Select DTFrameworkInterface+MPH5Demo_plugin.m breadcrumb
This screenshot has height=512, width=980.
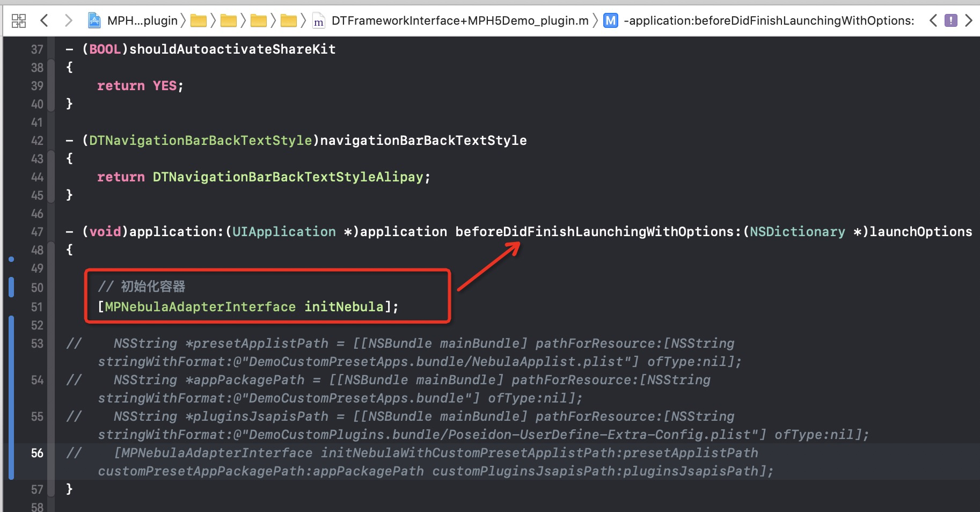(460, 21)
